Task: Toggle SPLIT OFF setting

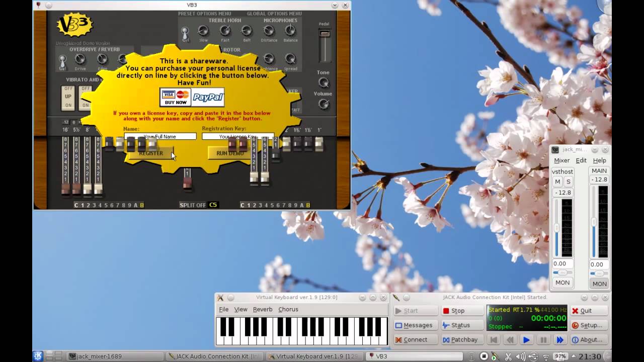Action: click(x=193, y=205)
